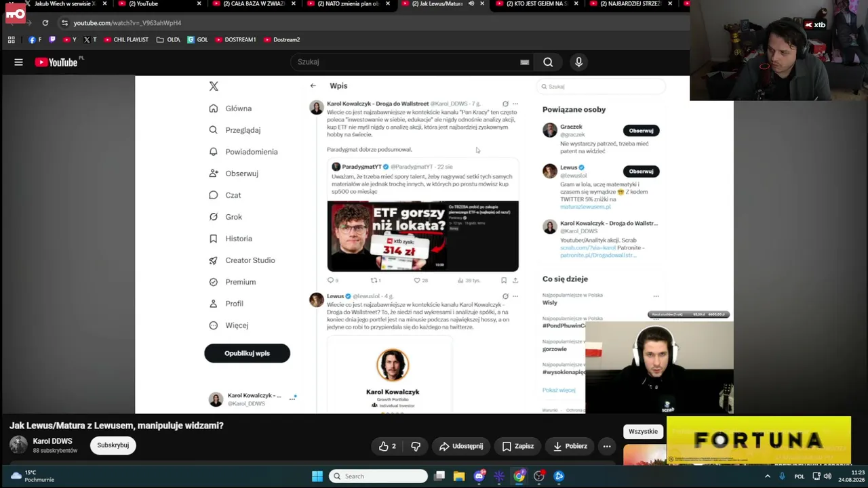Open options for the Wisły trend
Image resolution: width=868 pixels, height=488 pixels.
(x=656, y=296)
